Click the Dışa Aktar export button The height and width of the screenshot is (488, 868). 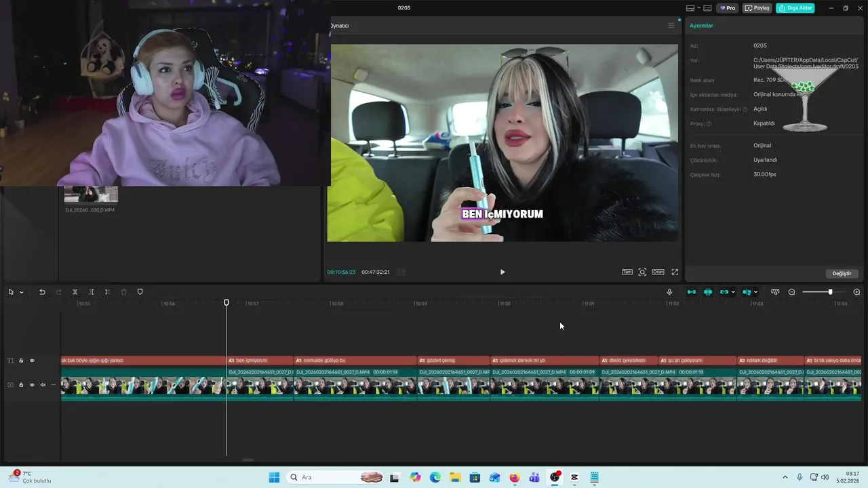click(x=795, y=8)
